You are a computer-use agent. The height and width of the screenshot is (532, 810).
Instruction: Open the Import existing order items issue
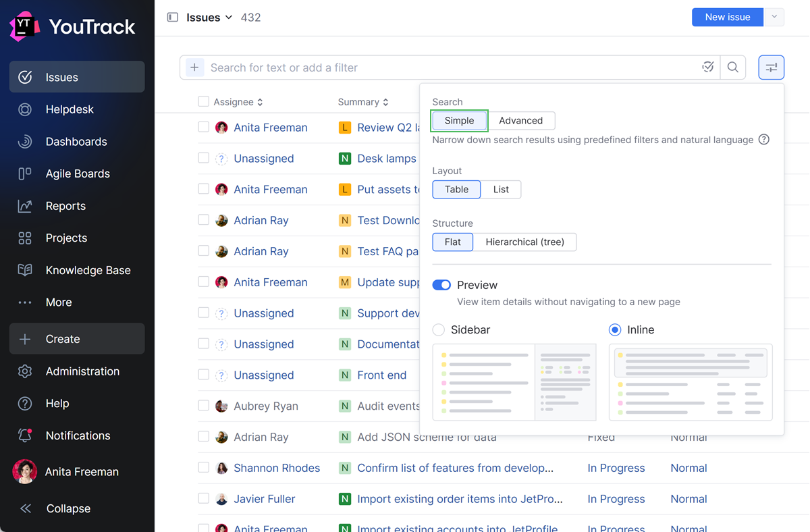(460, 499)
